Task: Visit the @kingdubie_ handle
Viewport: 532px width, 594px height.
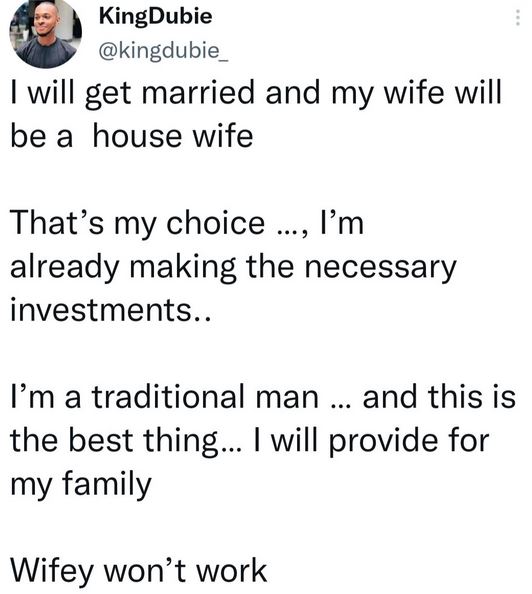Action: (163, 50)
